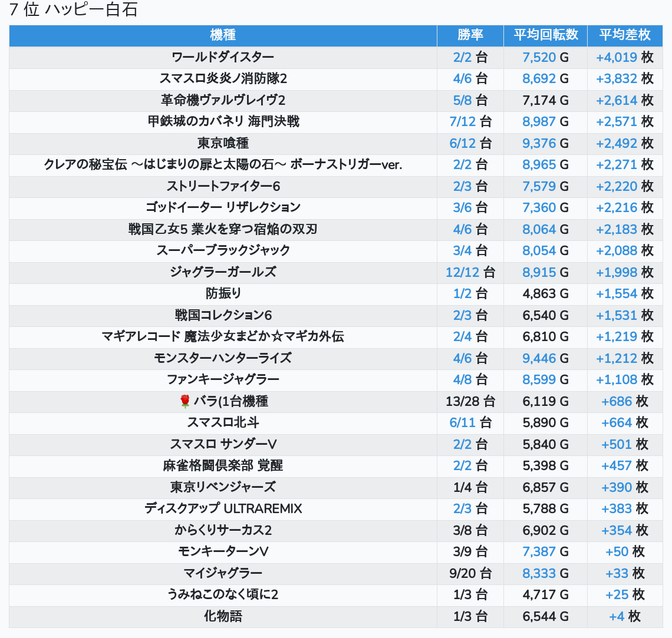Select the 7 位 ハッピー白石 heading
Viewport: 672px width, 638px height.
click(73, 9)
